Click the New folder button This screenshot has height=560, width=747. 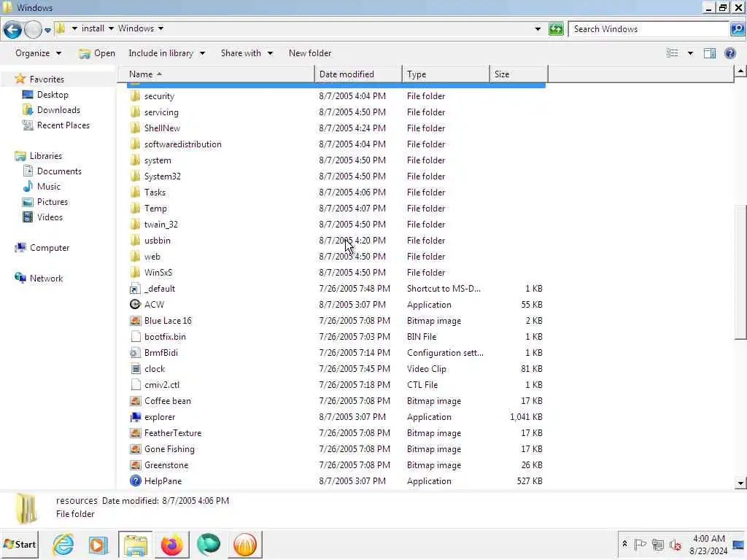tap(309, 53)
